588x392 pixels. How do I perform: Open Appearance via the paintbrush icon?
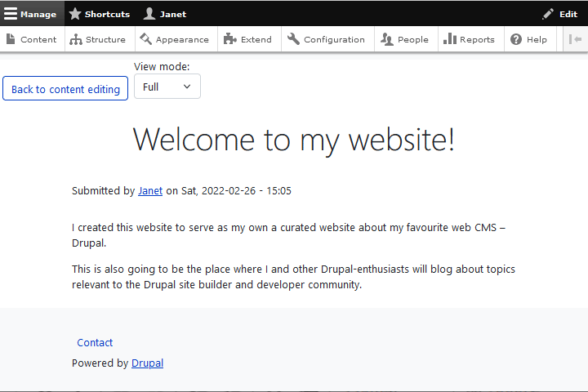pyautogui.click(x=146, y=39)
